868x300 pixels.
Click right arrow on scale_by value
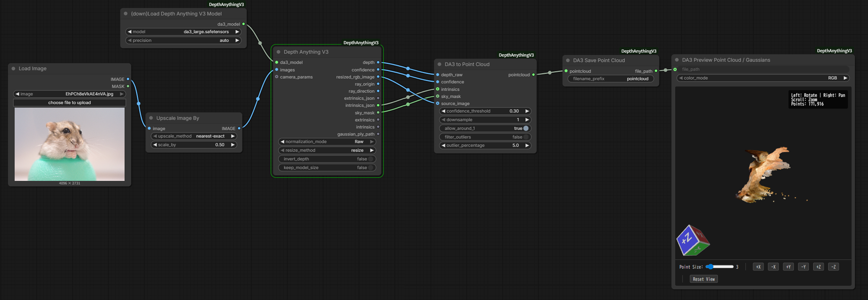click(x=233, y=145)
